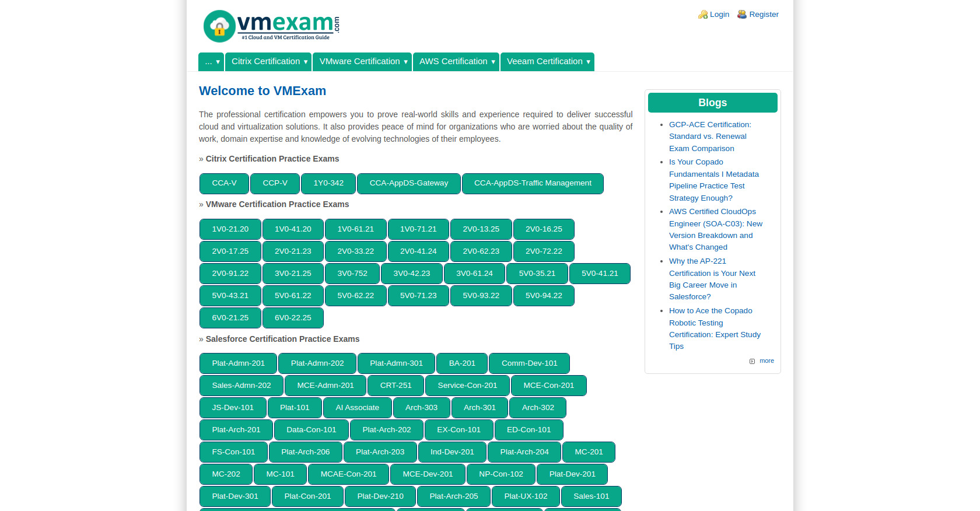
Task: Select the JS-Dev-101 exam button
Action: [x=233, y=408]
